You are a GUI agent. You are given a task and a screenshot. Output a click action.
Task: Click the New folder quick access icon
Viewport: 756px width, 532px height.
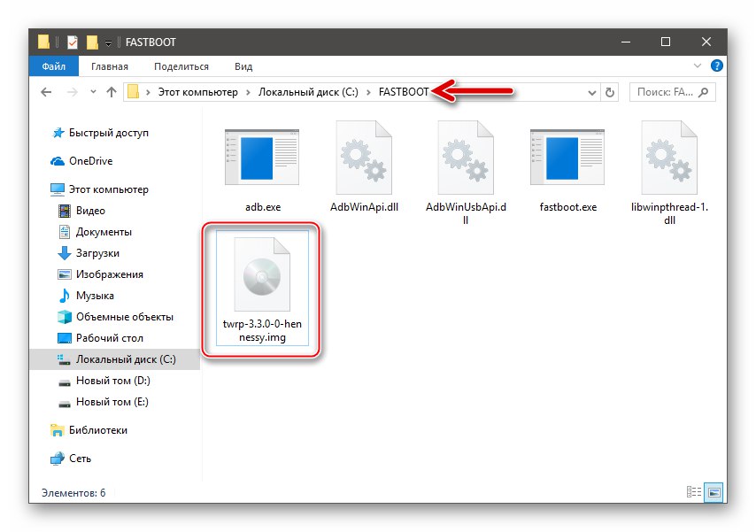92,42
